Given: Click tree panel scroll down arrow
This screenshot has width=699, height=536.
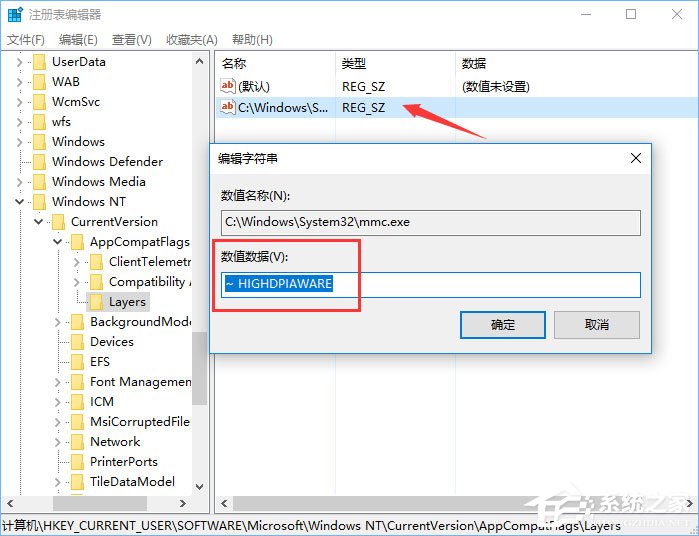Looking at the screenshot, I should [200, 487].
